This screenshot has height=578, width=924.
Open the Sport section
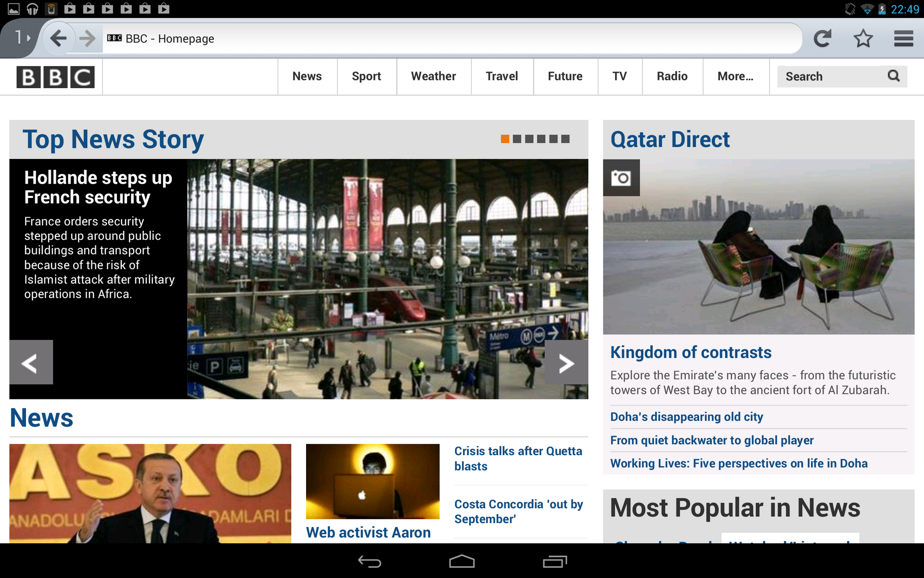tap(366, 76)
